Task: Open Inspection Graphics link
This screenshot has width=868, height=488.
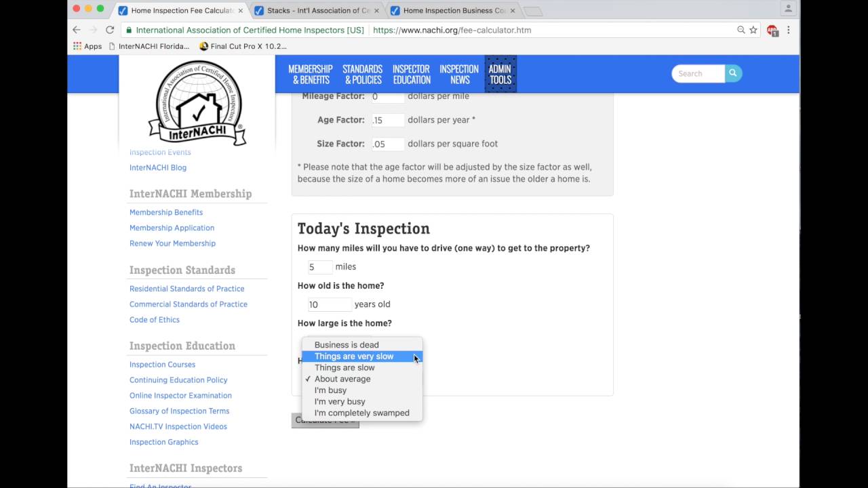Action: (x=164, y=442)
